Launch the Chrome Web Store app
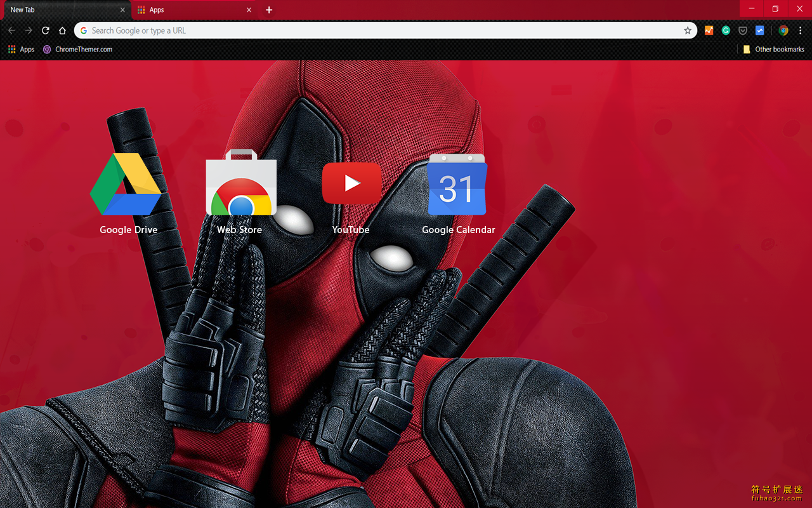The image size is (812, 508). pyautogui.click(x=240, y=193)
